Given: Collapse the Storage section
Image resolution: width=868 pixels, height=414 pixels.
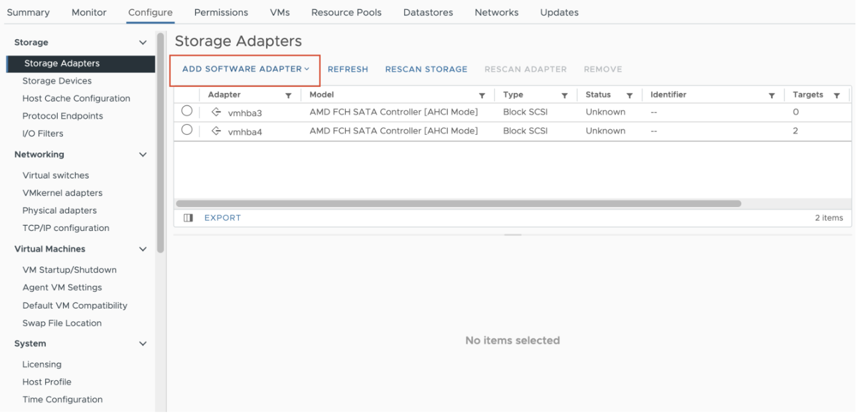Looking at the screenshot, I should pyautogui.click(x=143, y=42).
